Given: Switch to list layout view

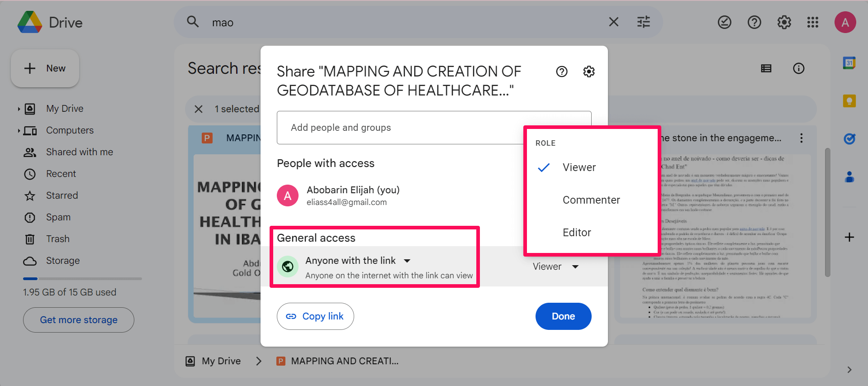Looking at the screenshot, I should point(766,68).
